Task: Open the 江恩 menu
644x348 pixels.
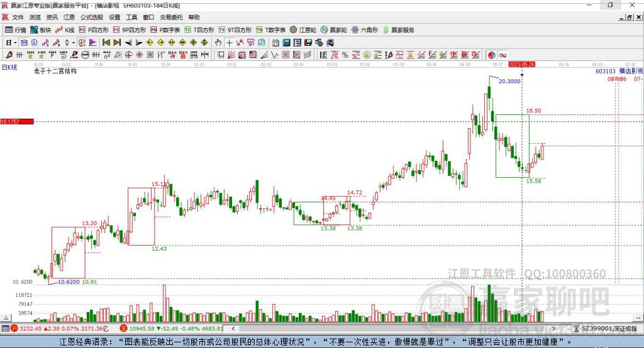Action: pos(69,17)
